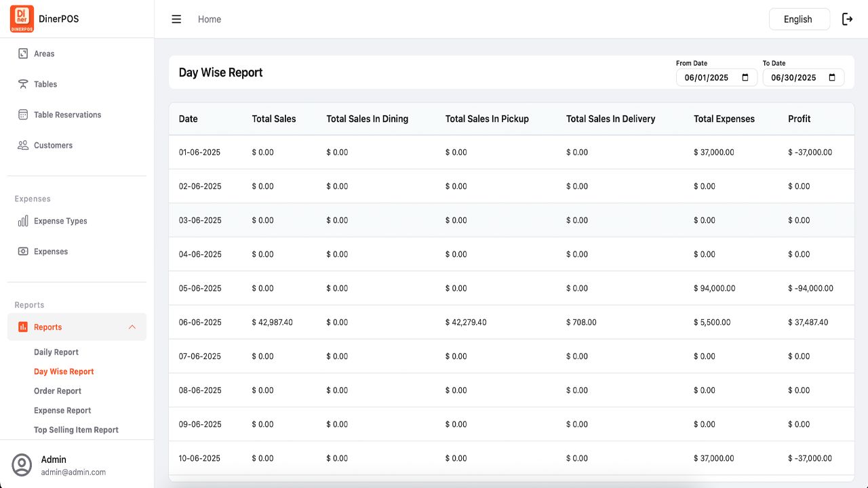Click the Home breadcrumb link
868x488 pixels.
tap(210, 19)
